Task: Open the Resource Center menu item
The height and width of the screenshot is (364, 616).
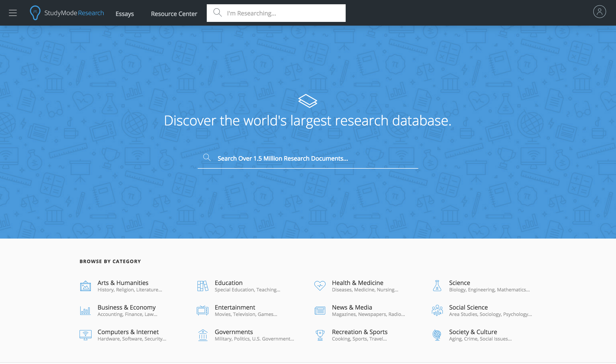Action: pos(174,14)
